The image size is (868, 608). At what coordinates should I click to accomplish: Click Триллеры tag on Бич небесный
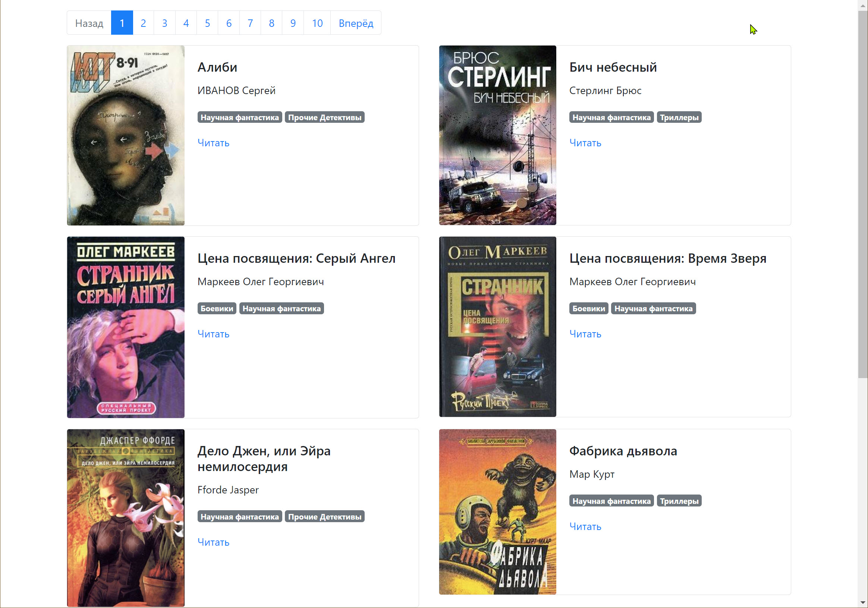coord(679,117)
